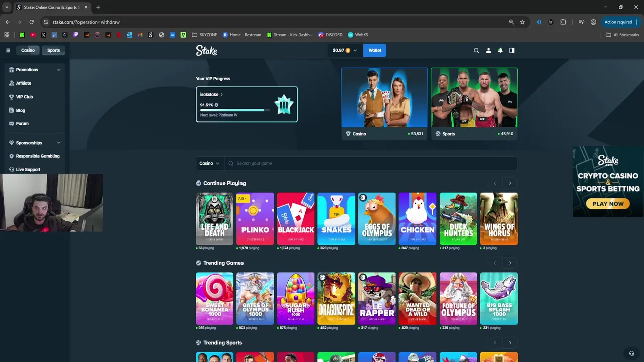Viewport: 644px width, 362px height.
Task: Click the VIP progress bar
Action: pos(234,110)
